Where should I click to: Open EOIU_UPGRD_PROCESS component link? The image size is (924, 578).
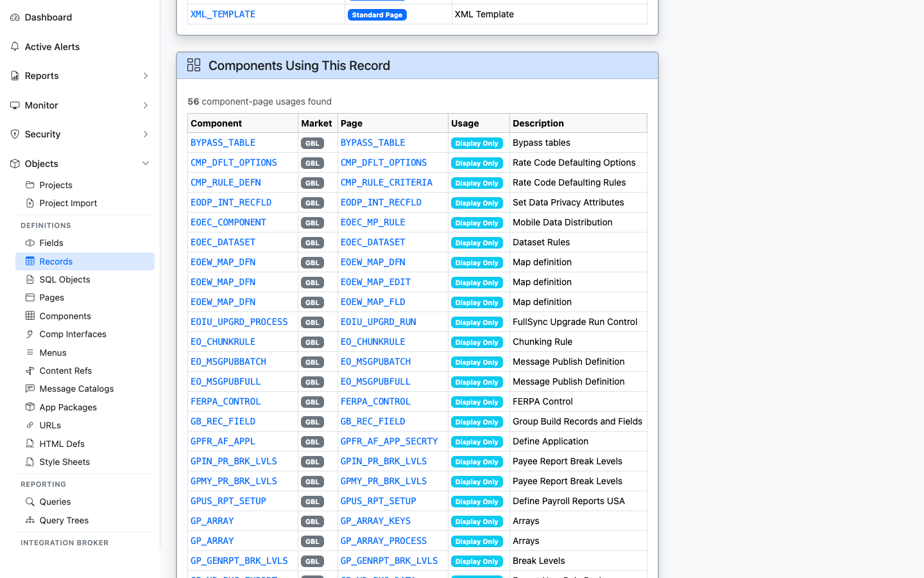tap(239, 322)
